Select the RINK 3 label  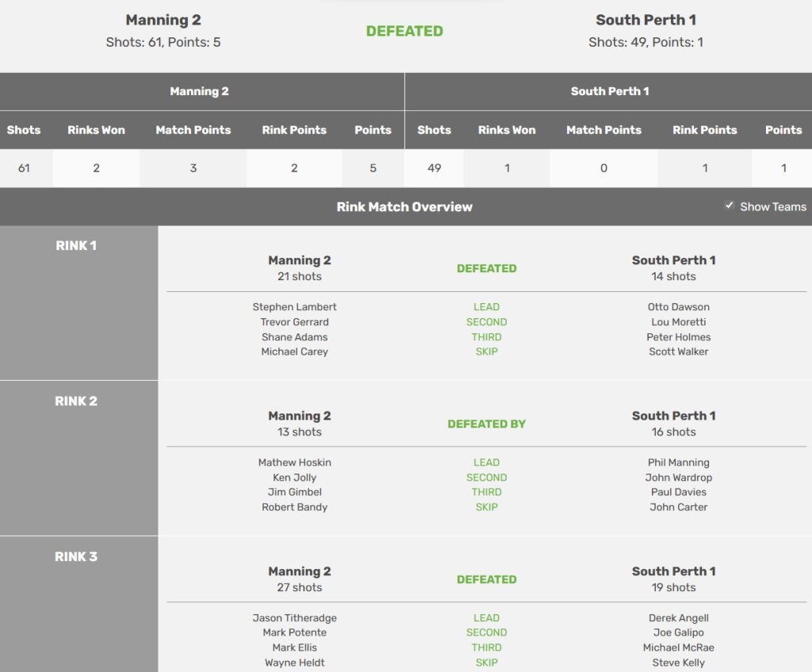coord(76,557)
